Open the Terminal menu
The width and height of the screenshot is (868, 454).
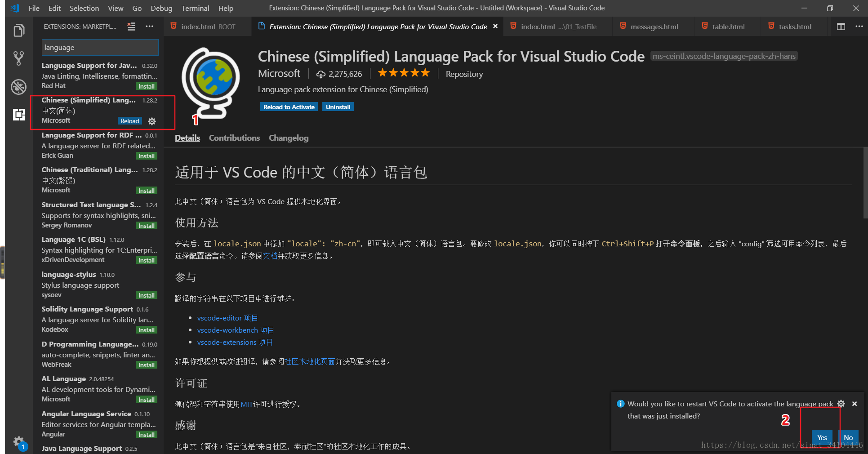pyautogui.click(x=195, y=8)
